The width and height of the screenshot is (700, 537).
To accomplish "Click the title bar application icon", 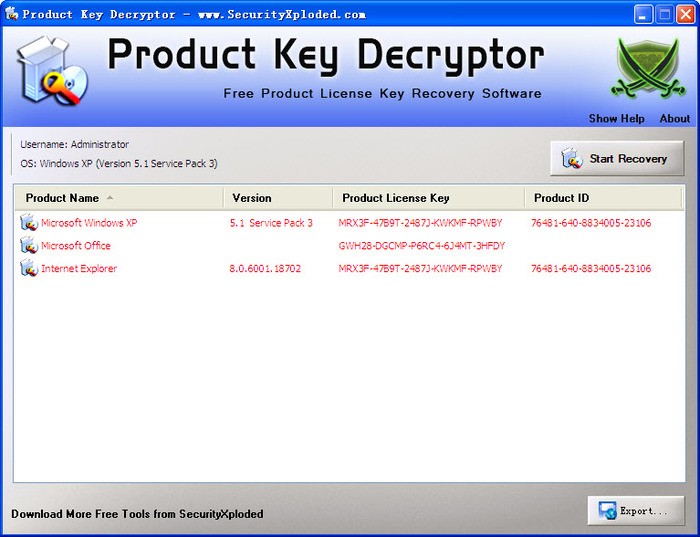I will 11,14.
